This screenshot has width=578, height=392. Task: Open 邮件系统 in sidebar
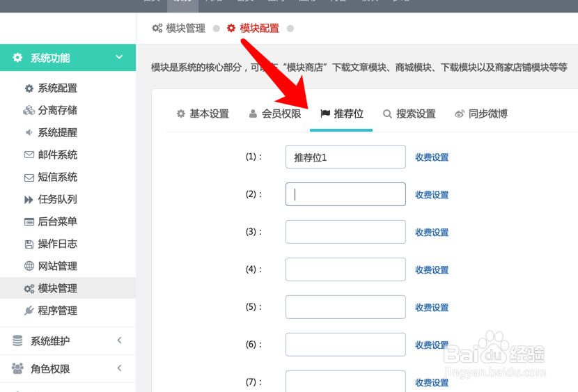tap(58, 155)
